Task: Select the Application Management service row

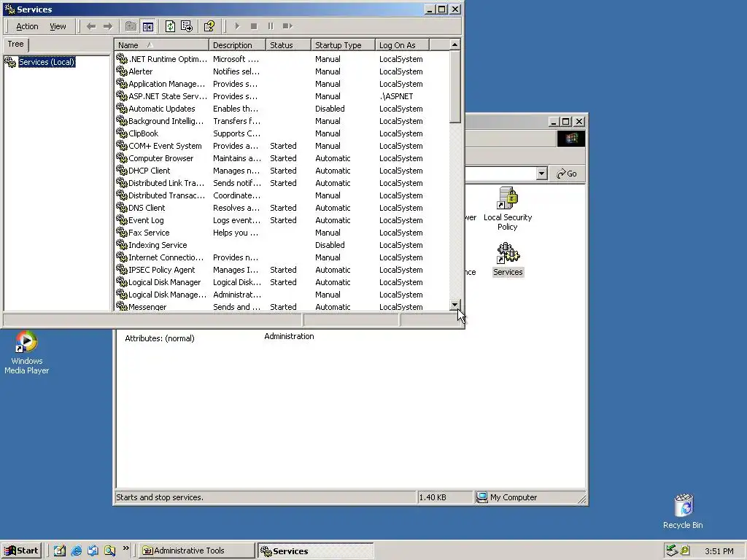Action: click(281, 84)
